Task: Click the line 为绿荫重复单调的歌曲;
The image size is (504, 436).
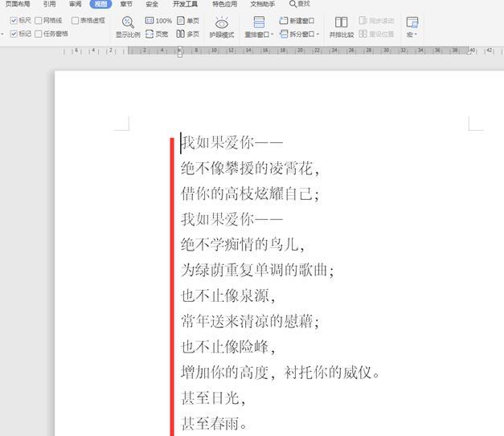Action: pyautogui.click(x=257, y=270)
